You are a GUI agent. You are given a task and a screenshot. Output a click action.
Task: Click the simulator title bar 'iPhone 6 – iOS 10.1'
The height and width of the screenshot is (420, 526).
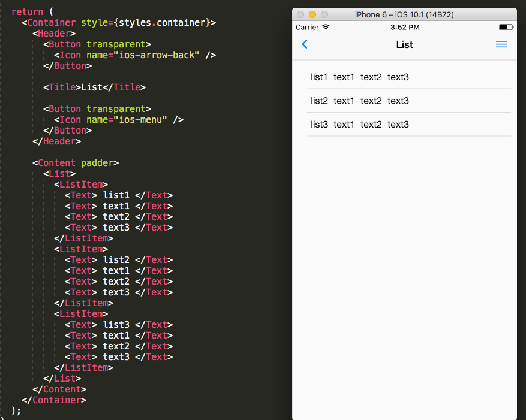tap(404, 15)
